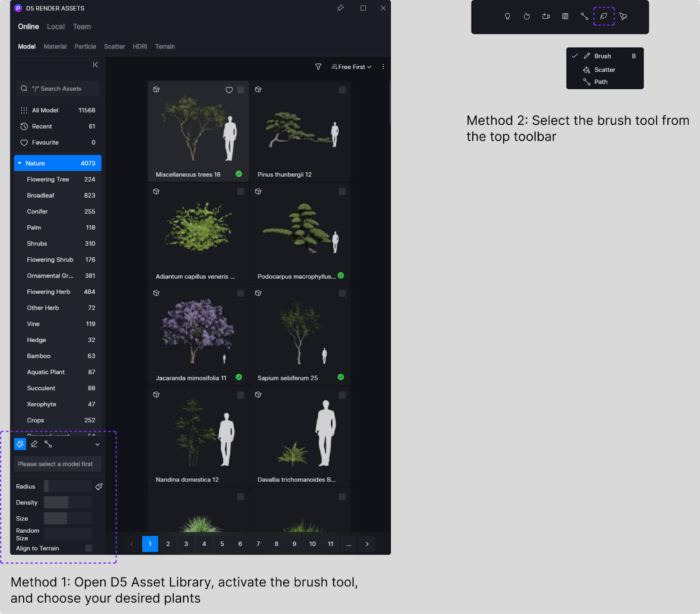Go to page 2 of assets
The width and height of the screenshot is (700, 614).
tap(168, 544)
